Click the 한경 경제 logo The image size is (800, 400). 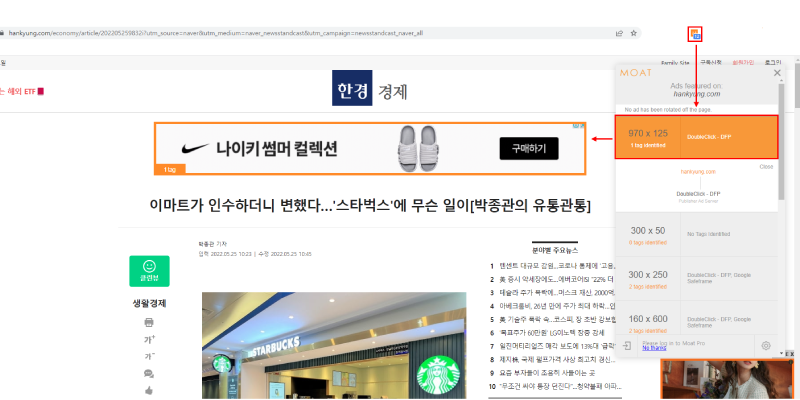369,88
